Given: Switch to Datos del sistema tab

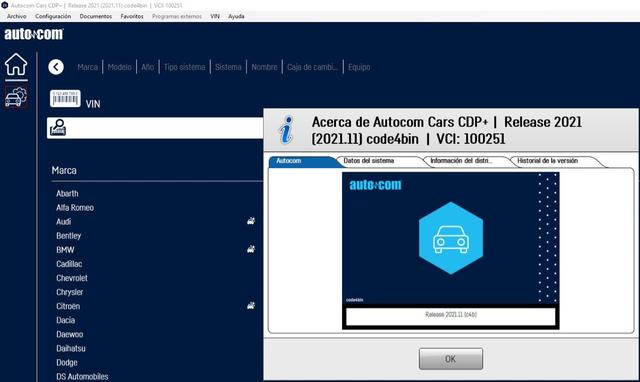Looking at the screenshot, I should pos(380,161).
